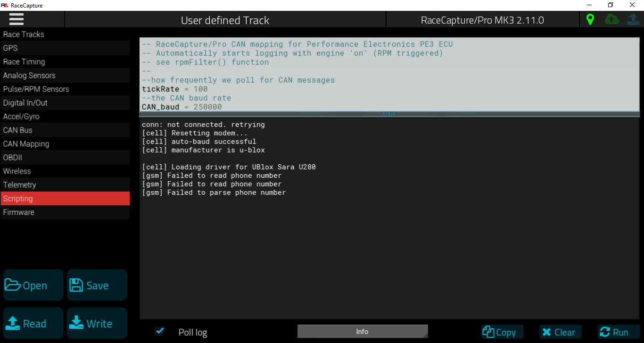The height and width of the screenshot is (343, 644).
Task: Open Digital In/Out configuration
Action: click(65, 103)
